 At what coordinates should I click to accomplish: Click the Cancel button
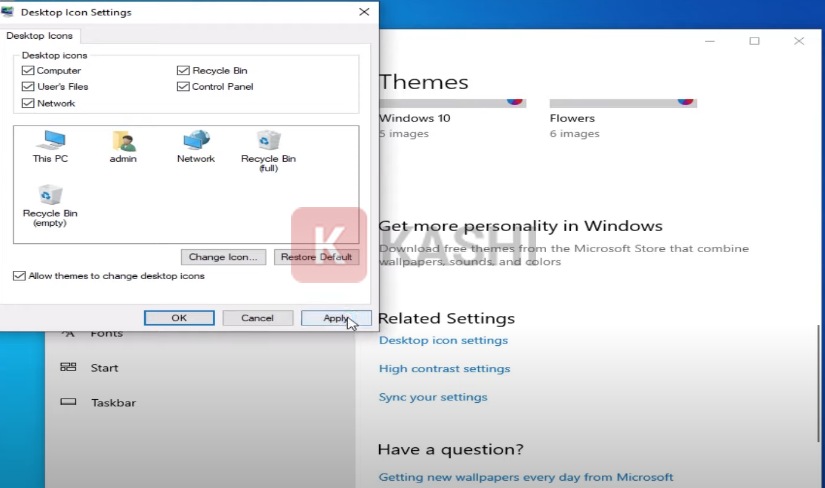click(257, 318)
